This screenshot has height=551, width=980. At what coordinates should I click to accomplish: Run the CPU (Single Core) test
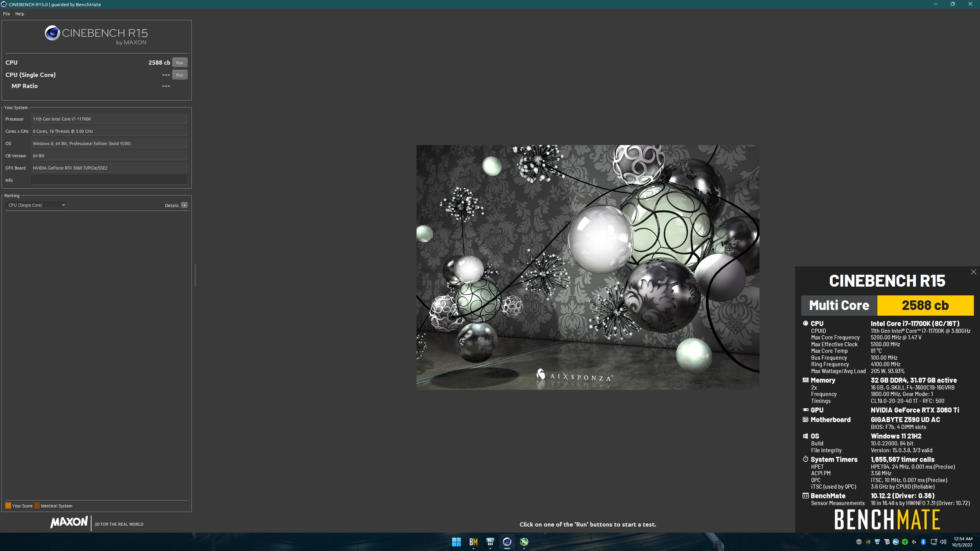pos(180,75)
